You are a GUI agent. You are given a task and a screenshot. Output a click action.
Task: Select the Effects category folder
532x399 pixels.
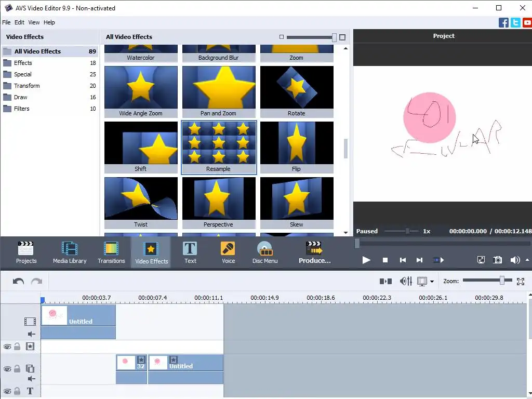(x=50, y=63)
